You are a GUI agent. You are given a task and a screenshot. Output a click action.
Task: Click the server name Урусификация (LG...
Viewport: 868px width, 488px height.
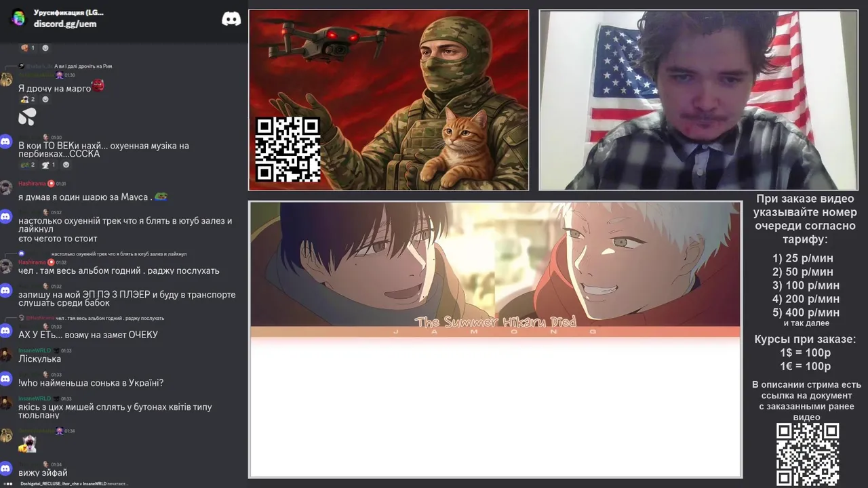[x=68, y=12]
